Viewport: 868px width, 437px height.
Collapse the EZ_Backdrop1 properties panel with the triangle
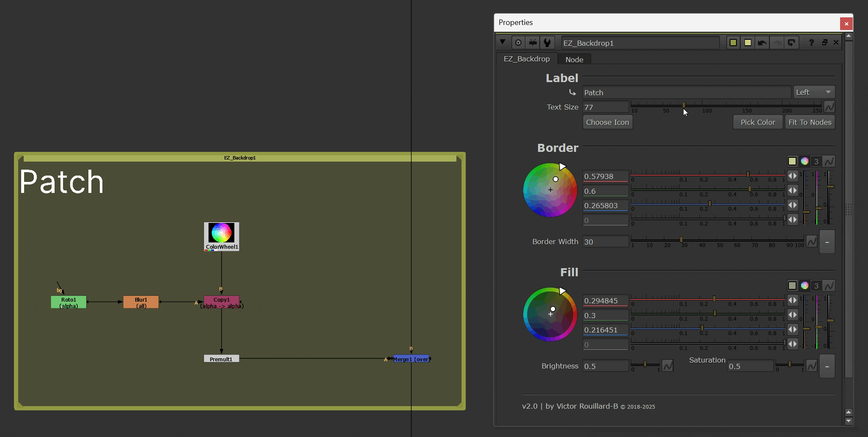coord(503,42)
